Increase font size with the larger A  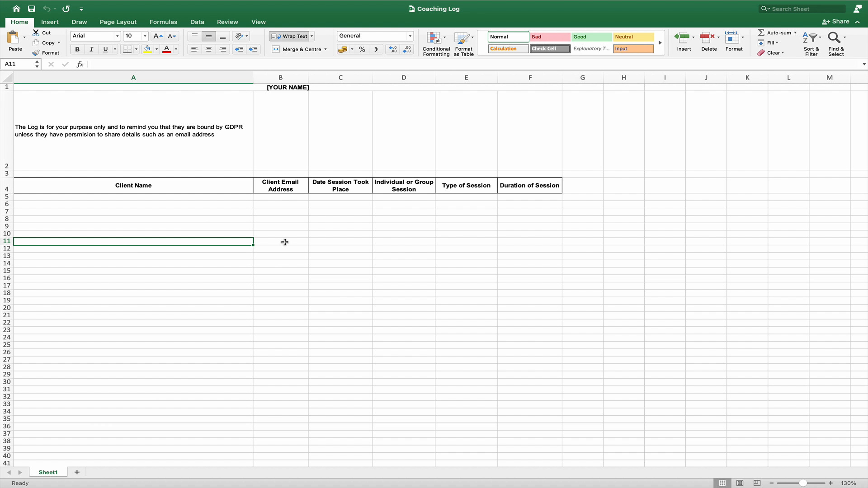click(157, 36)
